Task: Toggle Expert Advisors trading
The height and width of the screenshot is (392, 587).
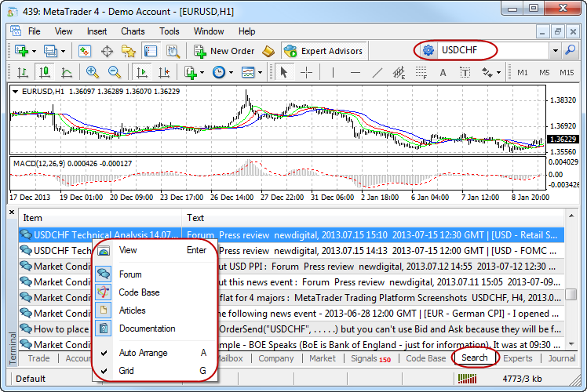Action: click(323, 51)
